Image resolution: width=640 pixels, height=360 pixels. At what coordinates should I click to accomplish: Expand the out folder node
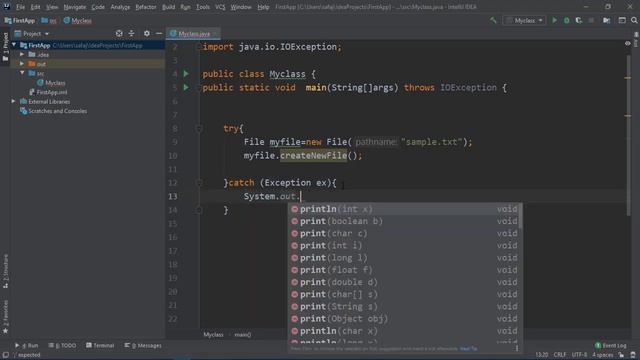(22, 64)
